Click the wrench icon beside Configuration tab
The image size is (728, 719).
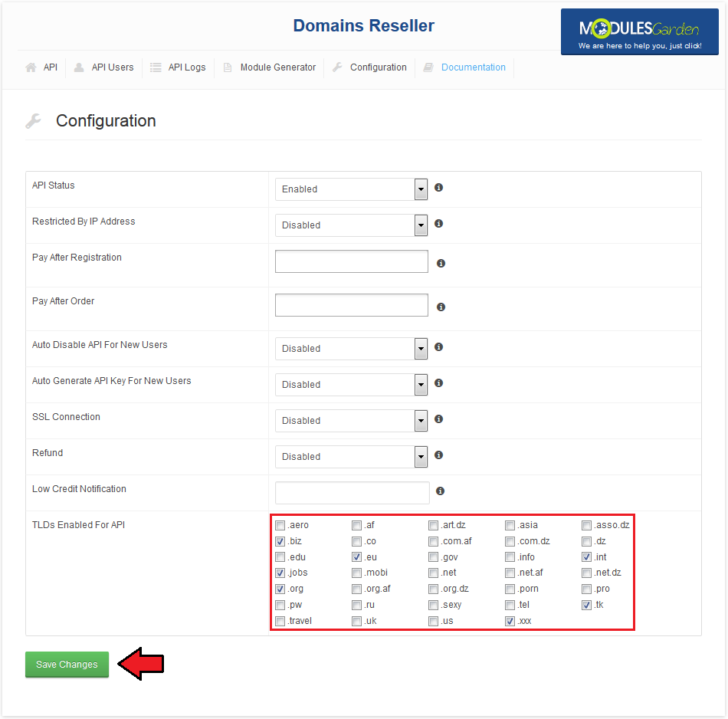337,67
